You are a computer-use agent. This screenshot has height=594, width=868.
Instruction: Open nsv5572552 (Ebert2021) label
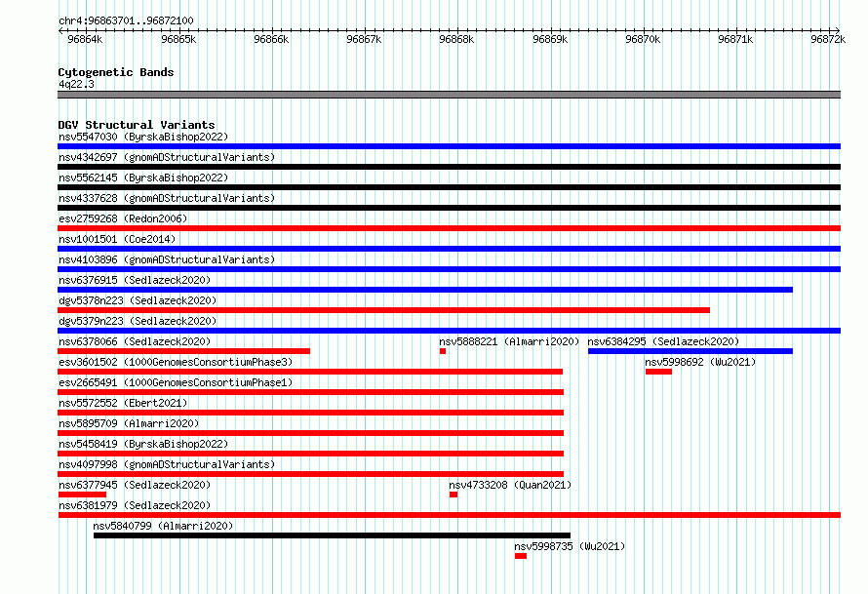point(123,403)
